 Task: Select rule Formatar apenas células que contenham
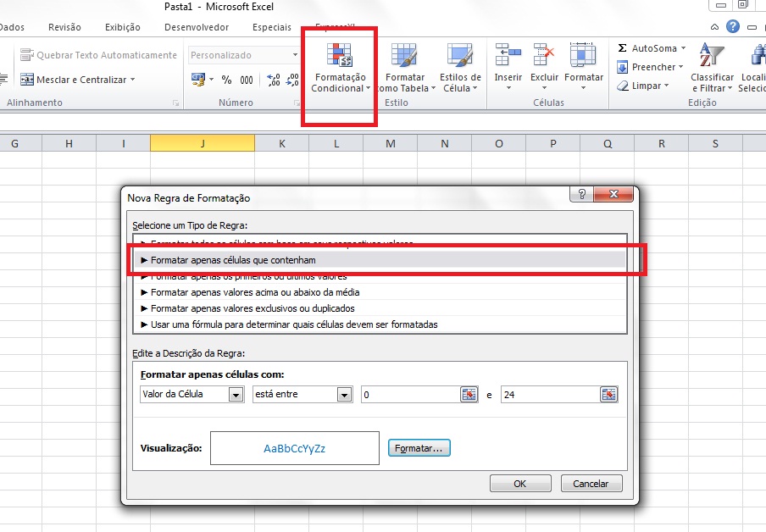[380, 260]
